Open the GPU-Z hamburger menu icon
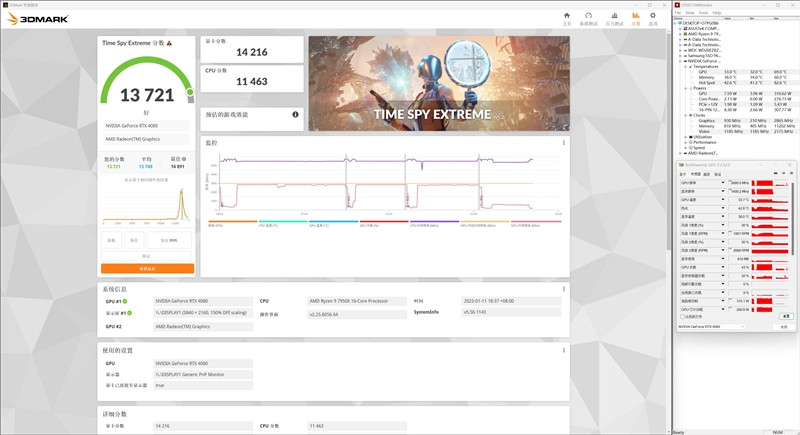This screenshot has height=435, width=800. tap(791, 173)
